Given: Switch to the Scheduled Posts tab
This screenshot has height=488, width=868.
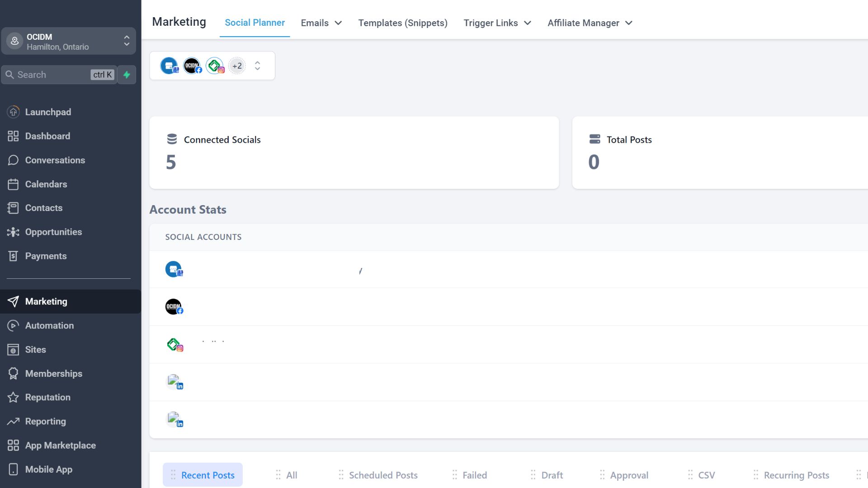Looking at the screenshot, I should point(382,475).
